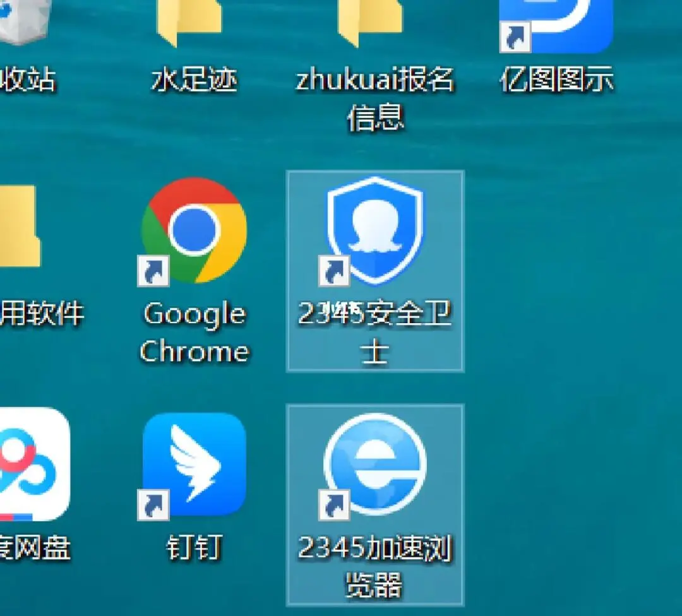The image size is (682, 616).
Task: Launch the 钉钉 (DingTalk) app
Action: pos(194,464)
